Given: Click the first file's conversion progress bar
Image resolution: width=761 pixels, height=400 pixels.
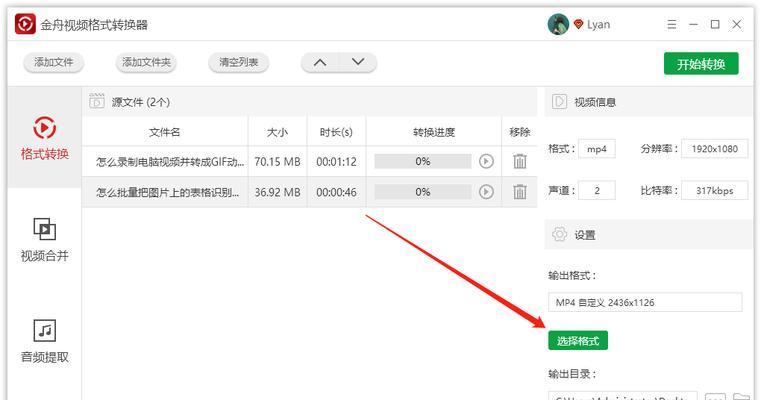Looking at the screenshot, I should point(422,161).
